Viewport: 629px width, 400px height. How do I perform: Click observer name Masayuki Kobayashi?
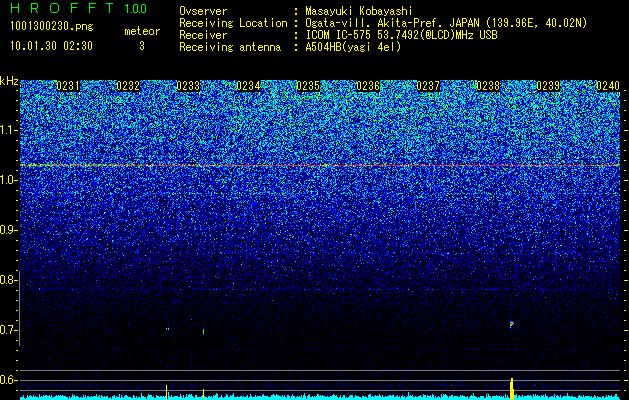pos(359,11)
